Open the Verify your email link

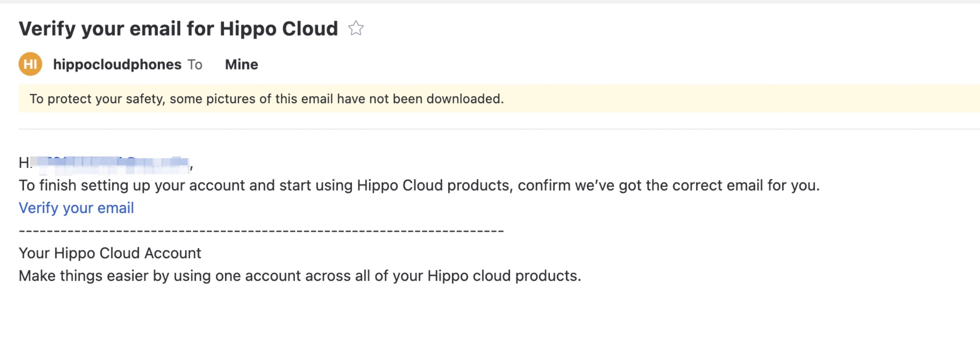[x=76, y=208]
